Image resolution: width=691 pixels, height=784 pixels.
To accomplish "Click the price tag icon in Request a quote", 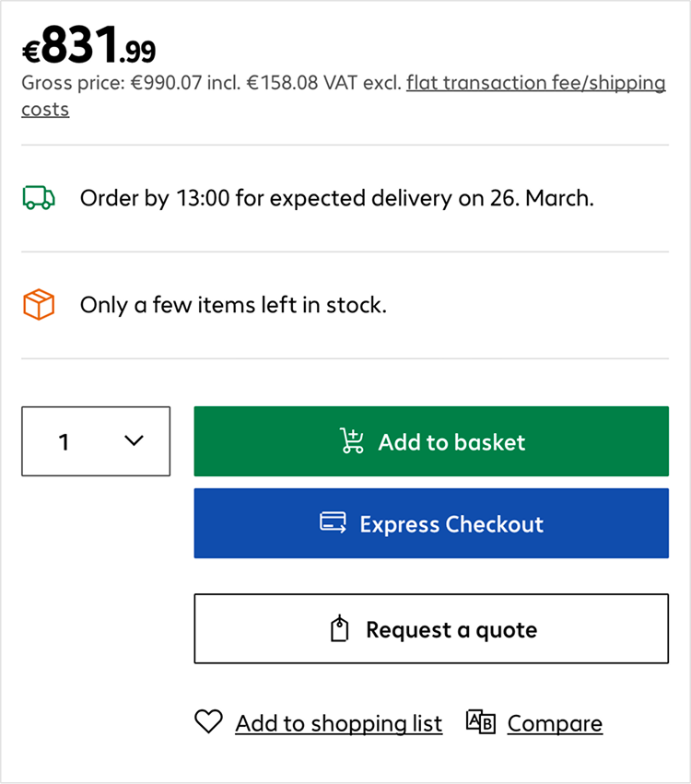I will coord(340,628).
